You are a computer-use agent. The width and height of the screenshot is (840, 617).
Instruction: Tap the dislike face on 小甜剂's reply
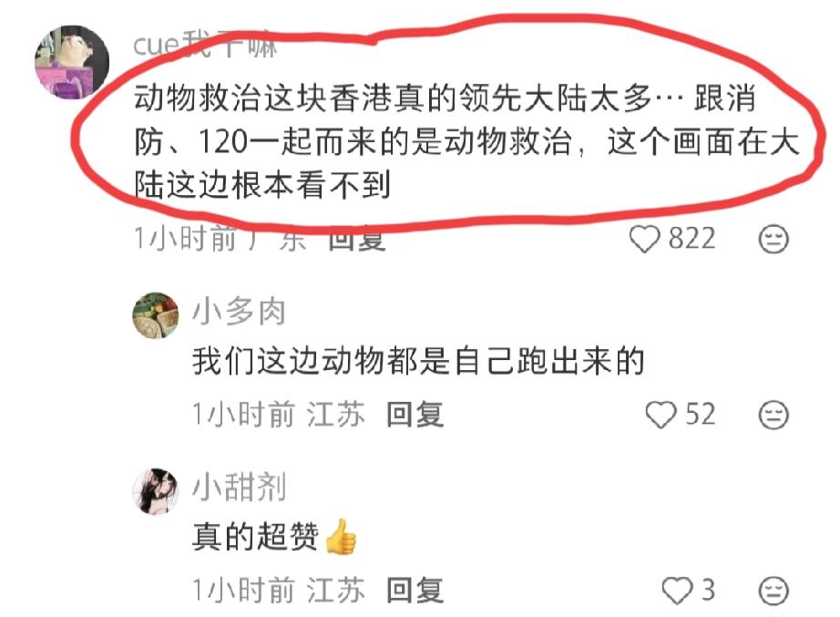click(x=773, y=591)
